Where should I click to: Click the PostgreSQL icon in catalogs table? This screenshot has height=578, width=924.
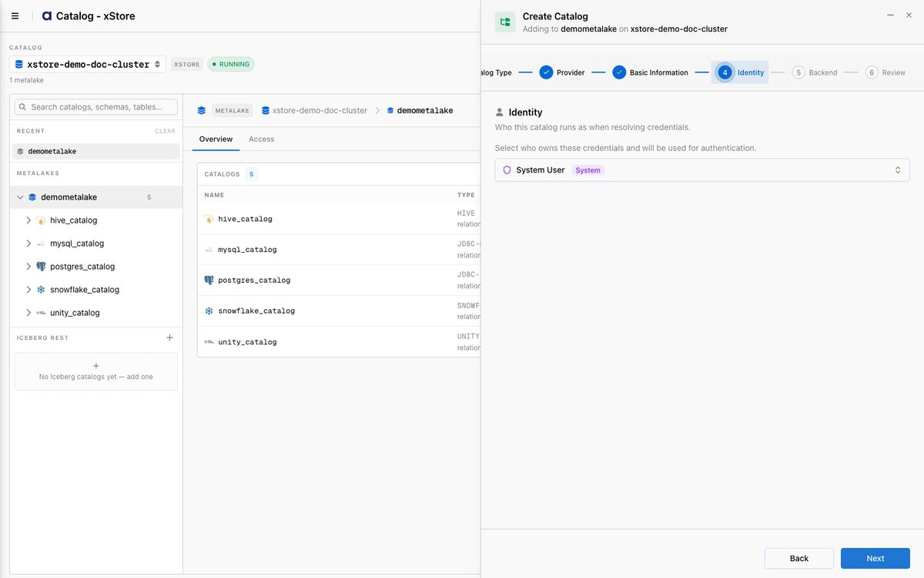209,281
